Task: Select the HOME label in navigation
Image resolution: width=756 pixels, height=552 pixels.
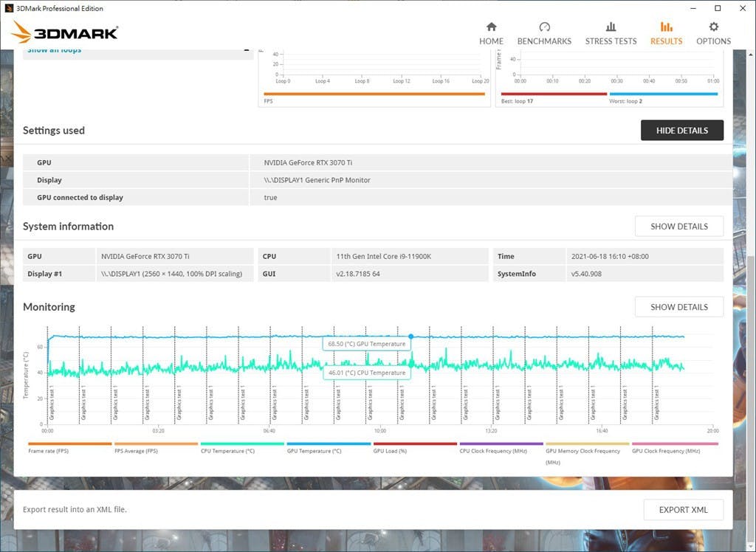Action: (491, 41)
